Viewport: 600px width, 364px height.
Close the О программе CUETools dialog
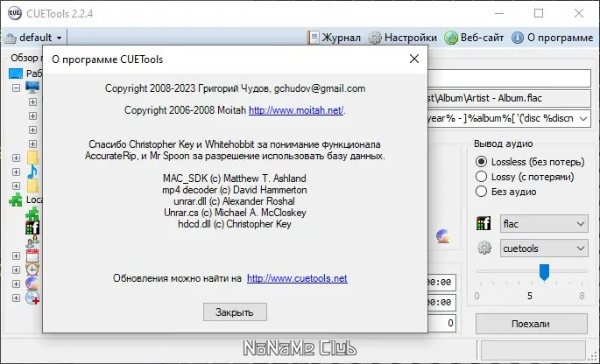coord(414,59)
